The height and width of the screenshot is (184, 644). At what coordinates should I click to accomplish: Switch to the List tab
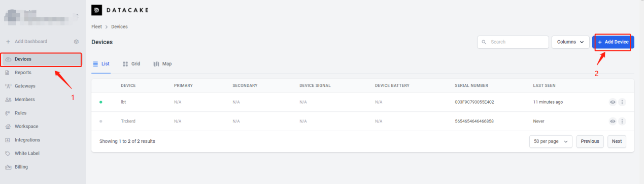101,64
